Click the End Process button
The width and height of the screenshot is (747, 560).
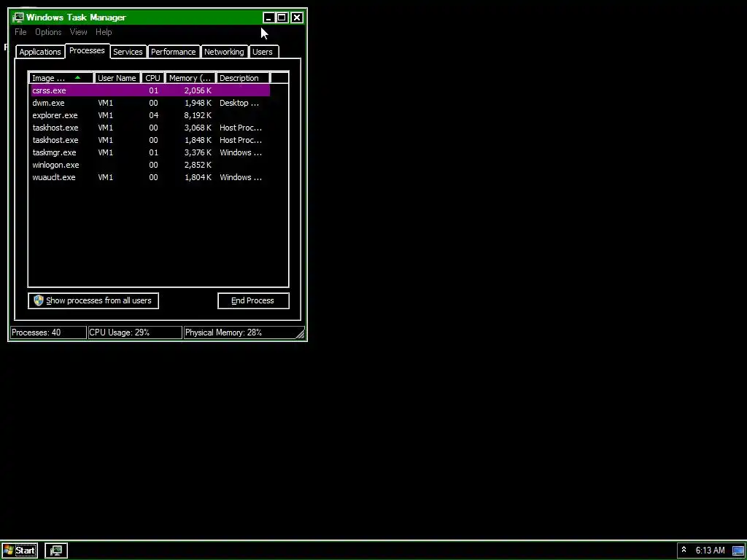pyautogui.click(x=253, y=300)
